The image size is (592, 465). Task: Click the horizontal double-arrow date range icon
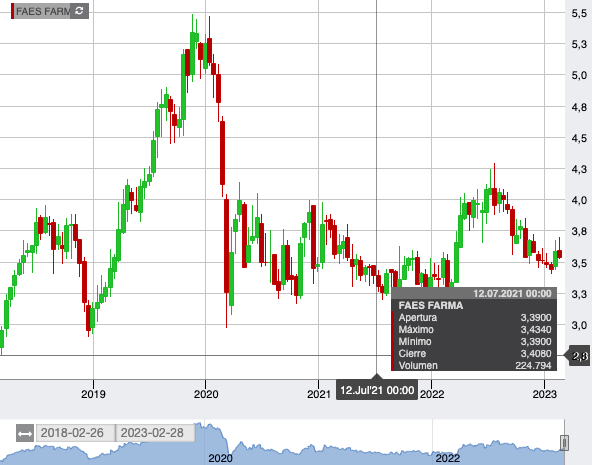(x=25, y=433)
